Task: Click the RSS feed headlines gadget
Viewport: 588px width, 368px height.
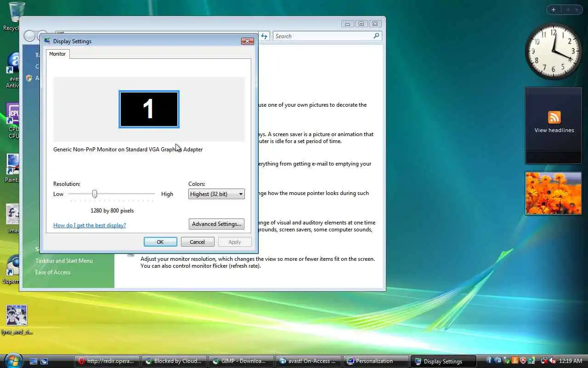Action: [554, 125]
